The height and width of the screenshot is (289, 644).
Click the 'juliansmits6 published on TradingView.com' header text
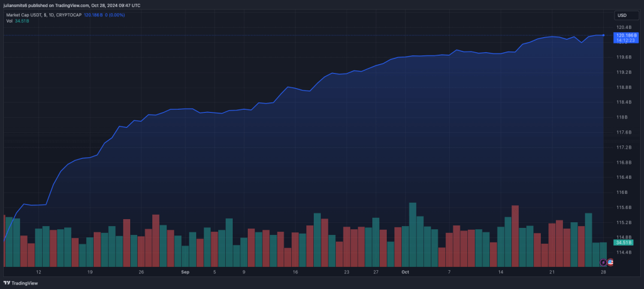(45, 5)
